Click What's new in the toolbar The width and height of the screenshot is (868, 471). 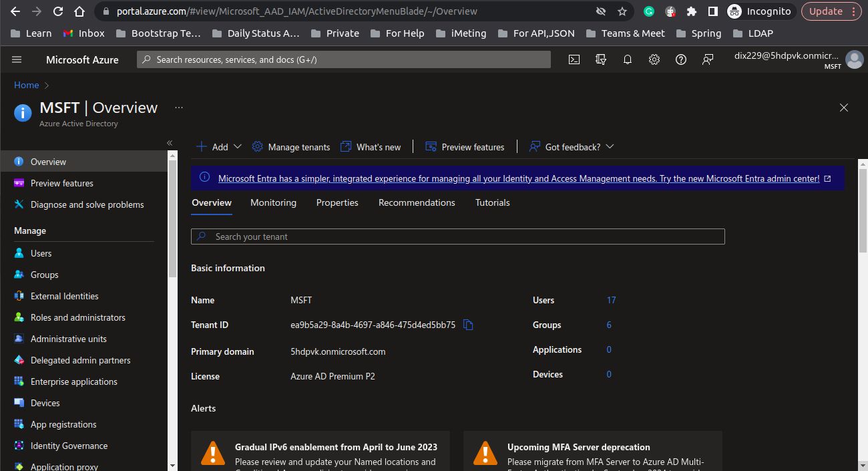(371, 147)
